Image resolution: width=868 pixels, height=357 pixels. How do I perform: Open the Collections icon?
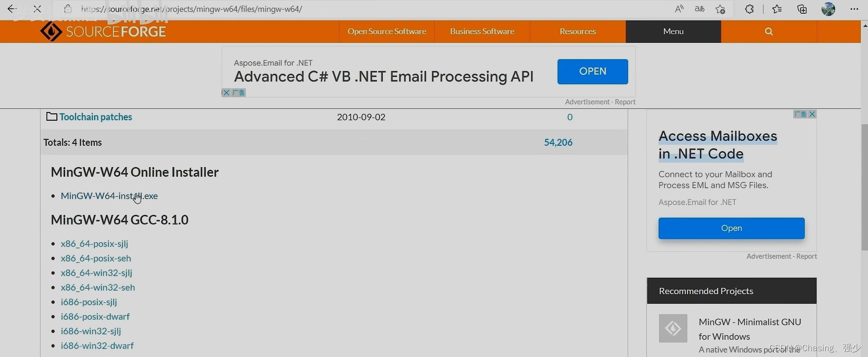802,9
